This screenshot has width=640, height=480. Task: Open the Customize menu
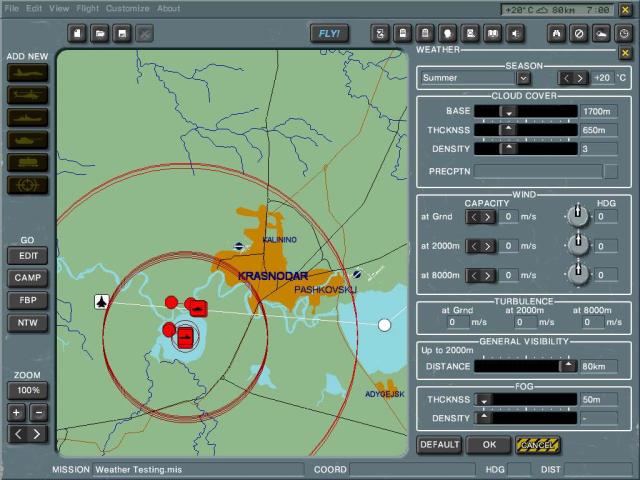pos(128,8)
